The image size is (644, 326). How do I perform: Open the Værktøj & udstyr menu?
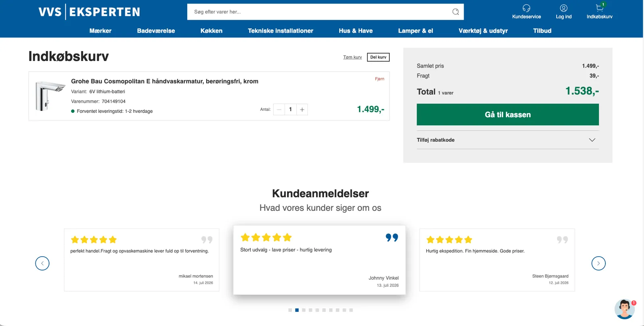(483, 31)
